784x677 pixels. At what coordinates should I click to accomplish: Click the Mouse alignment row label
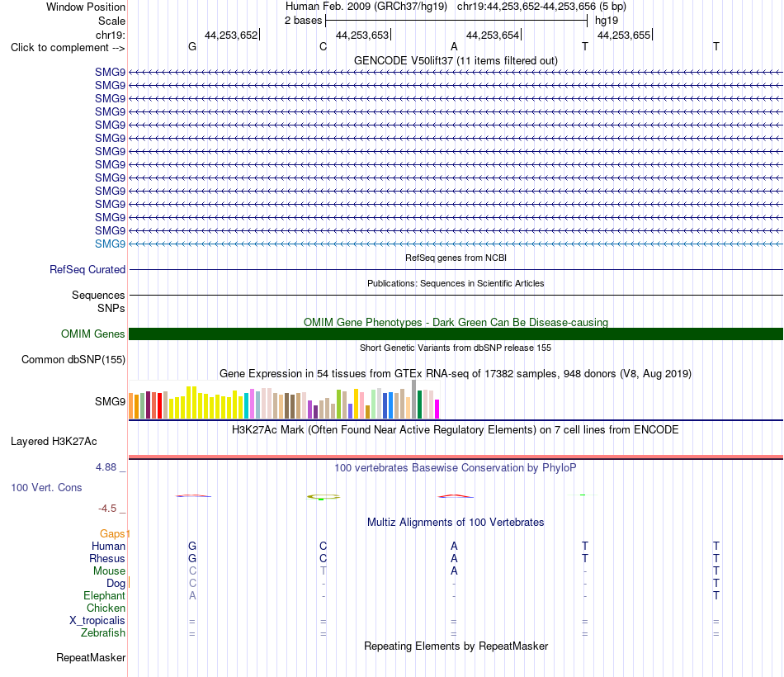click(109, 571)
